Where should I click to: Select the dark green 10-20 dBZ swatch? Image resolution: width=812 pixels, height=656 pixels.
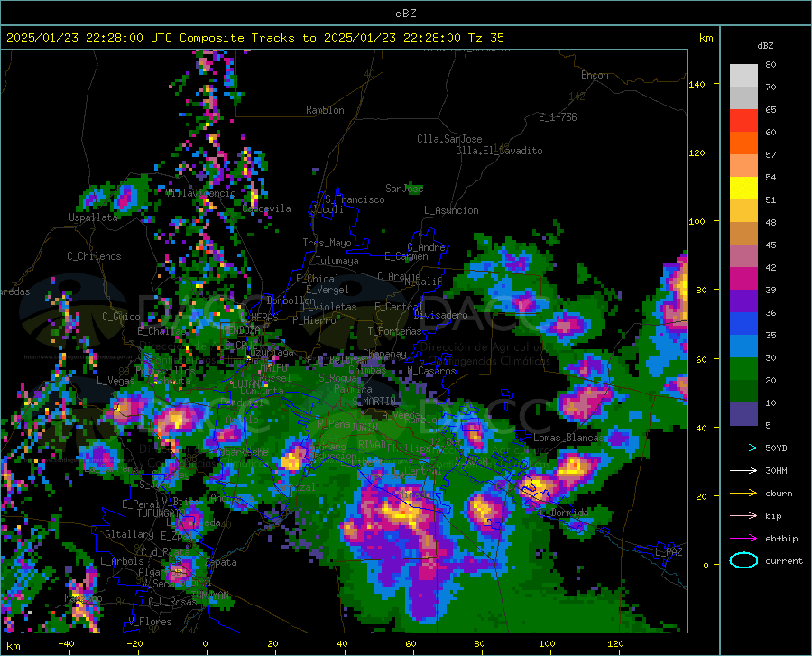point(743,391)
